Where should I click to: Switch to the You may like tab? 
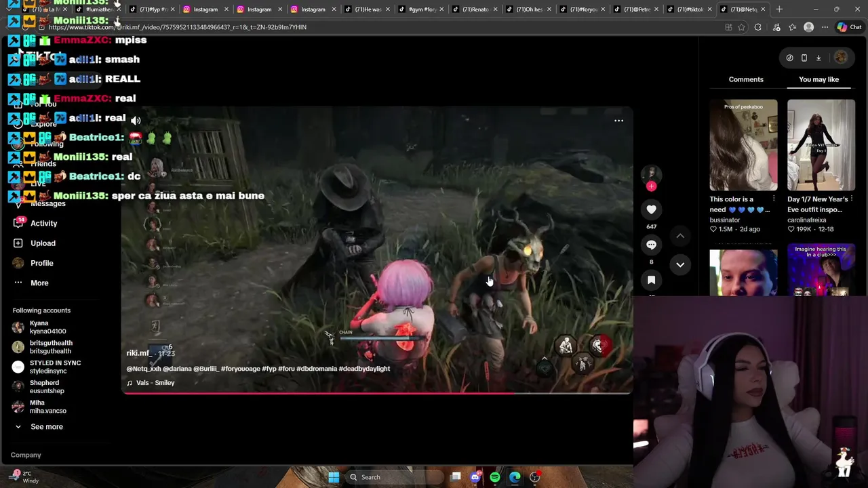point(818,79)
